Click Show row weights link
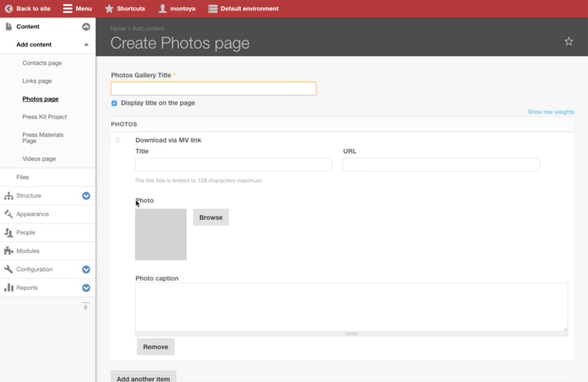The height and width of the screenshot is (382, 588). pyautogui.click(x=551, y=112)
